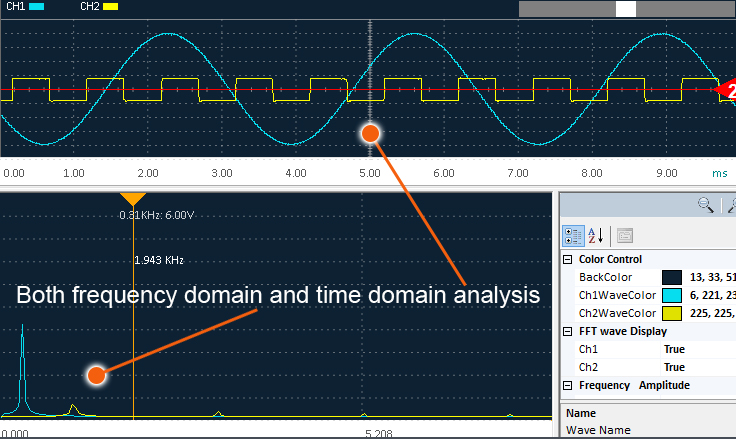Click the orange FFT cursor triangle marker
Screen dimensions: 736x439
pyautogui.click(x=133, y=199)
